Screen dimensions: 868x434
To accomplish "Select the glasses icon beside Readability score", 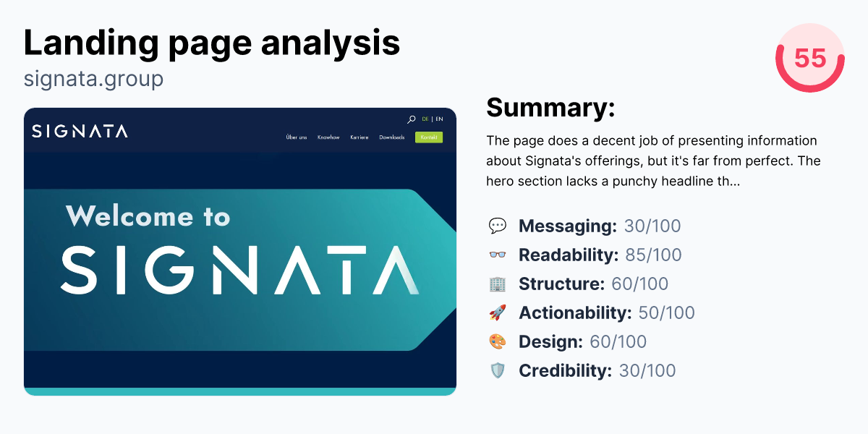I will click(x=498, y=255).
